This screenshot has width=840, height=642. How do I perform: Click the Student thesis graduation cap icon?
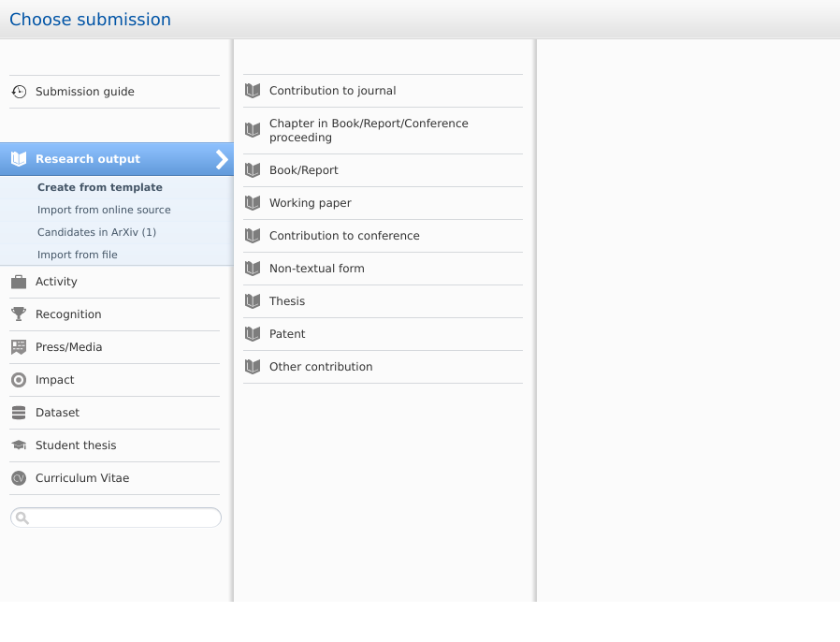click(x=19, y=445)
